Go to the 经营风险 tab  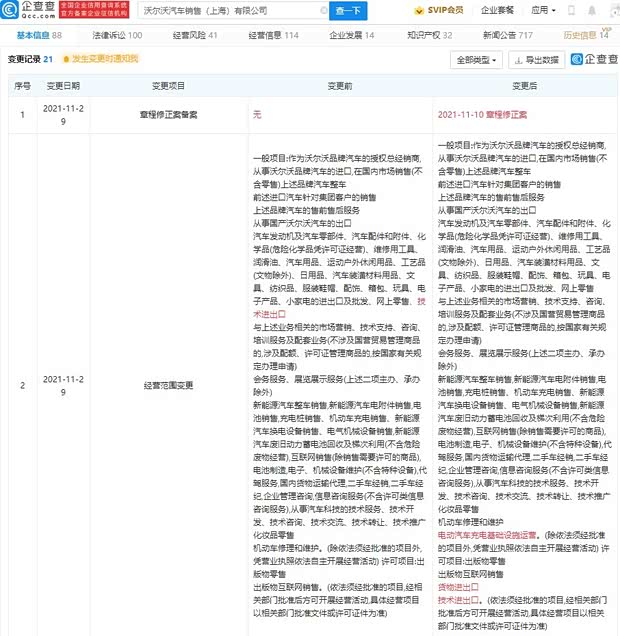pyautogui.click(x=195, y=35)
